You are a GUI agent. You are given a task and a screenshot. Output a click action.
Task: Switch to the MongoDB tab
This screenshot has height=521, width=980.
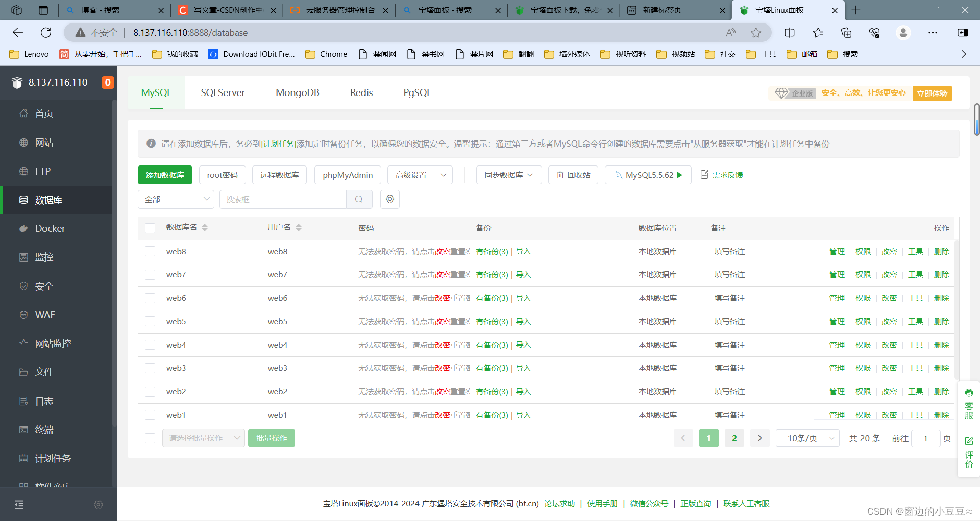298,93
